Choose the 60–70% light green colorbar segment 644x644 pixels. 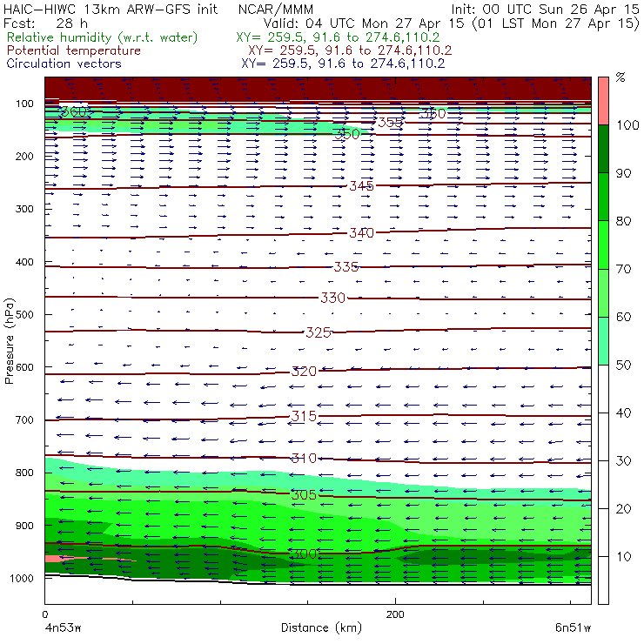tap(603, 292)
